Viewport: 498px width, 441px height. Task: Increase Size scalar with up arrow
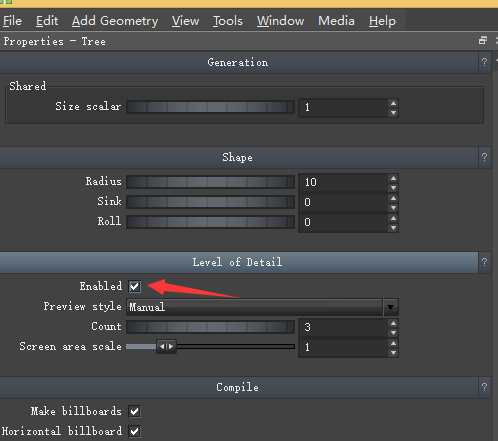pyautogui.click(x=393, y=103)
